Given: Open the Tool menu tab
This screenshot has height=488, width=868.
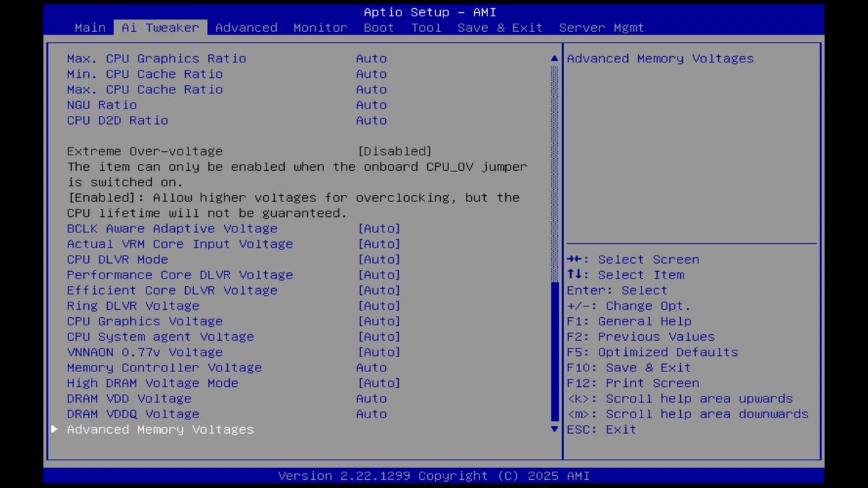Looking at the screenshot, I should 426,27.
